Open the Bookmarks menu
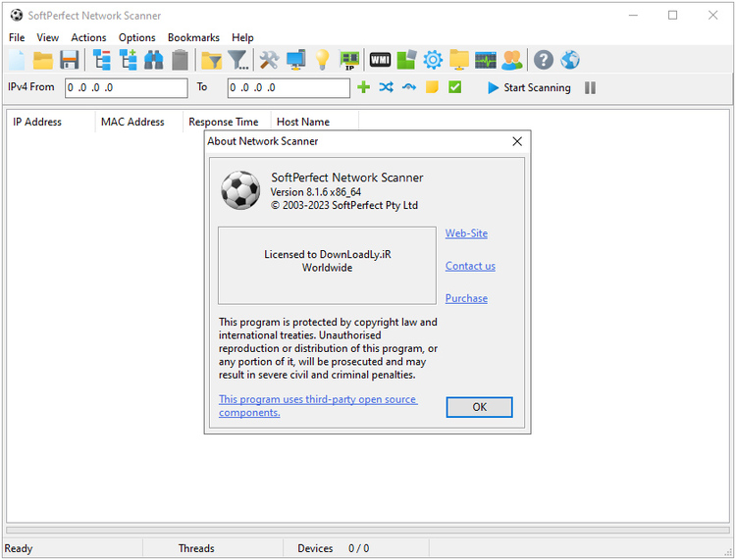Image resolution: width=736 pixels, height=560 pixels. click(x=193, y=37)
